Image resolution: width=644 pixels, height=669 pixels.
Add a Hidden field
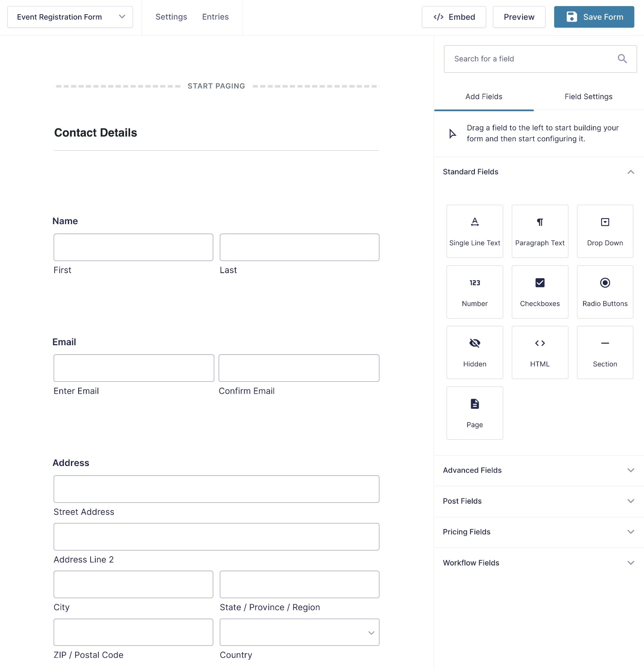(474, 352)
